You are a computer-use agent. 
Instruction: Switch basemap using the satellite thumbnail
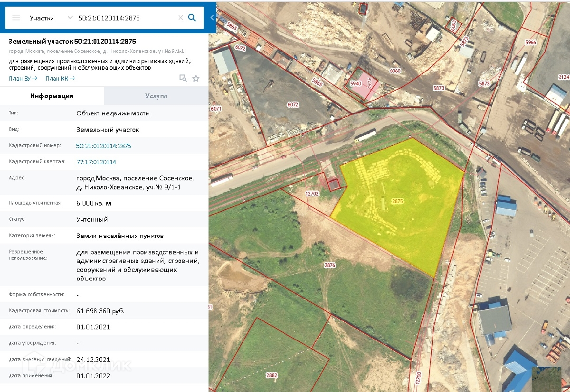tap(546, 378)
